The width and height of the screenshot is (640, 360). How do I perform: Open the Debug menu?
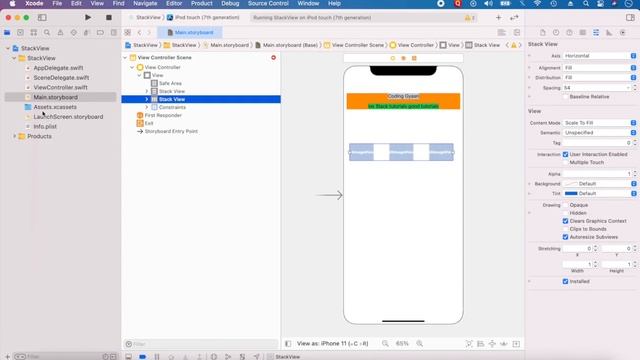pos(230,4)
